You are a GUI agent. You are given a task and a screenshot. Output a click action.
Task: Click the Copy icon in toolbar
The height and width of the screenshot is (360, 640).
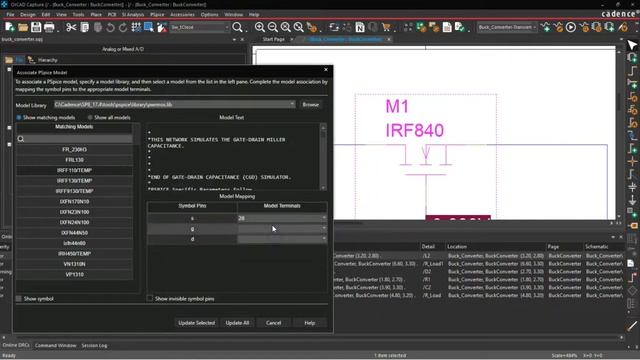[84, 27]
